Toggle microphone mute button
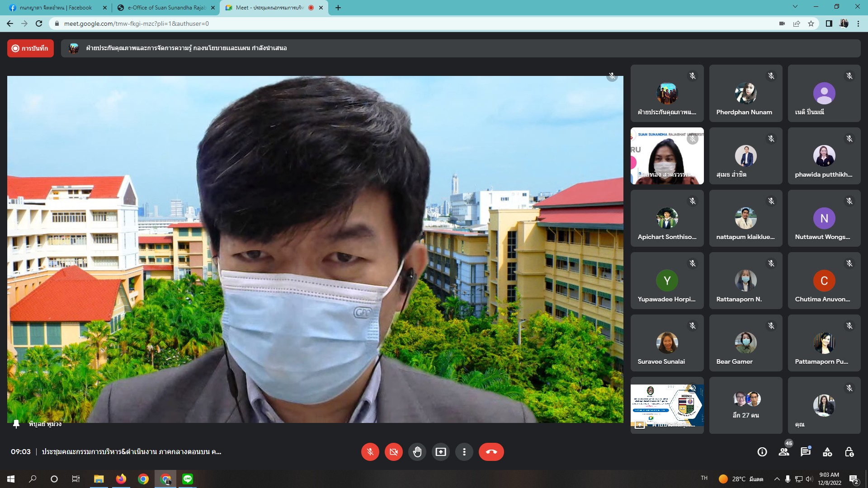Viewport: 868px width, 488px height. [x=370, y=452]
